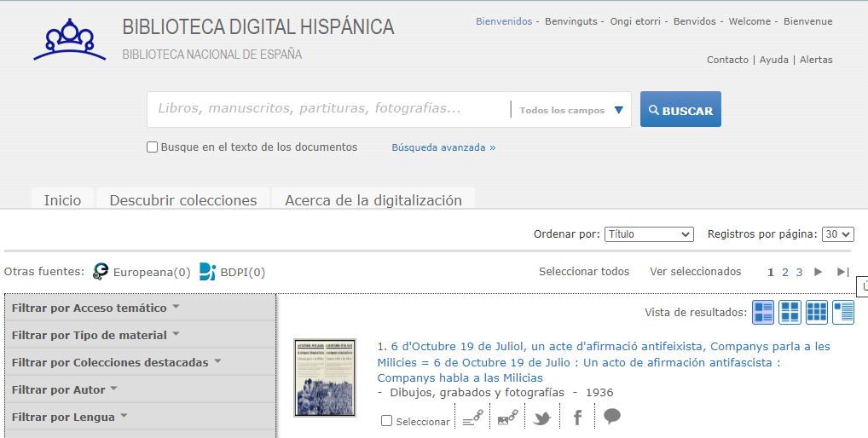868x438 pixels.
Task: Open the Ordenar por Título dropdown
Action: click(649, 234)
